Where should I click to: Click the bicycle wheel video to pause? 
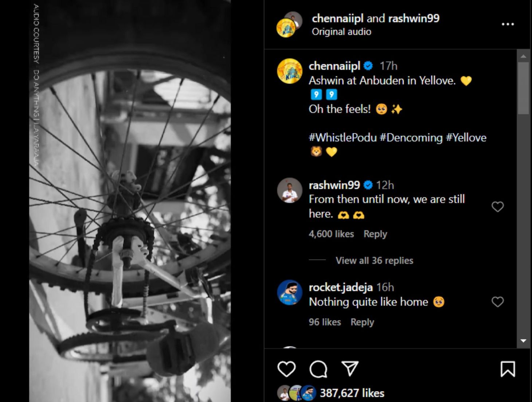click(x=130, y=201)
